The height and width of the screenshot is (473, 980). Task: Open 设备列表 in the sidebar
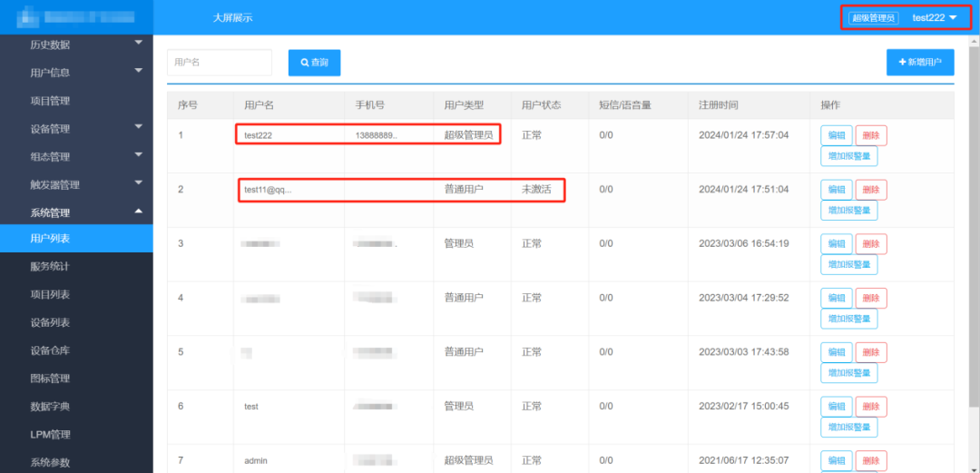76,323
